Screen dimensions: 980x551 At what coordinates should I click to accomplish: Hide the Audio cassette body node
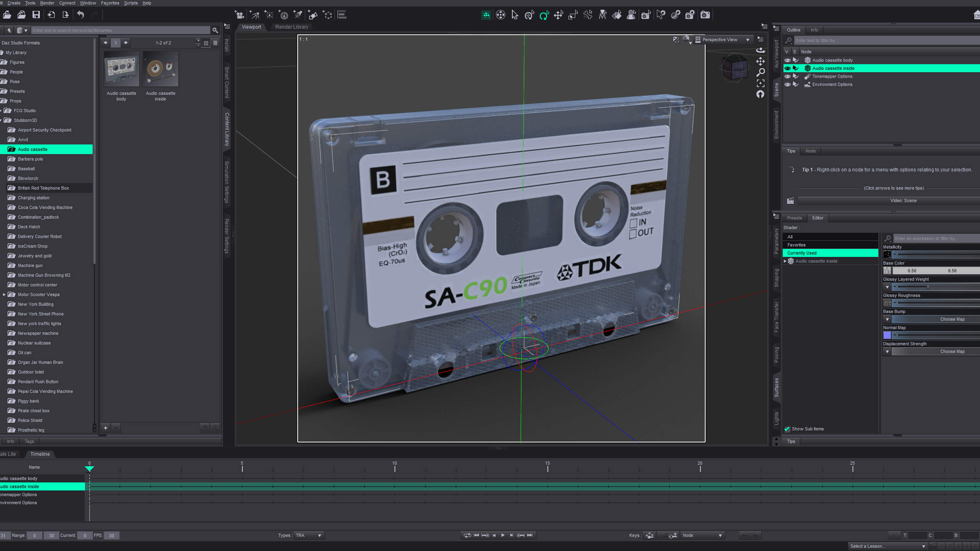(787, 60)
